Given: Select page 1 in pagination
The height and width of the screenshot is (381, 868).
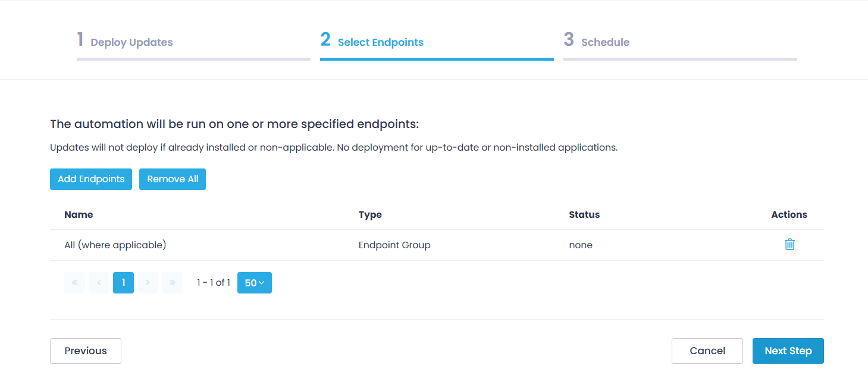Looking at the screenshot, I should click(123, 283).
